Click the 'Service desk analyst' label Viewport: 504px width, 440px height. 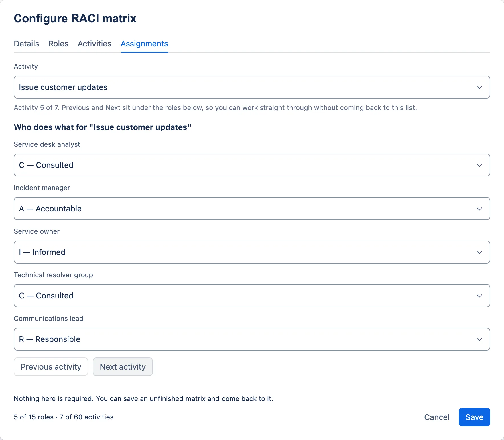click(47, 144)
